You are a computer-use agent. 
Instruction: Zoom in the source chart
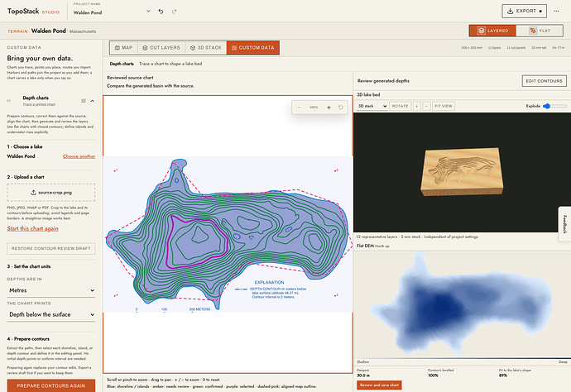[329, 108]
